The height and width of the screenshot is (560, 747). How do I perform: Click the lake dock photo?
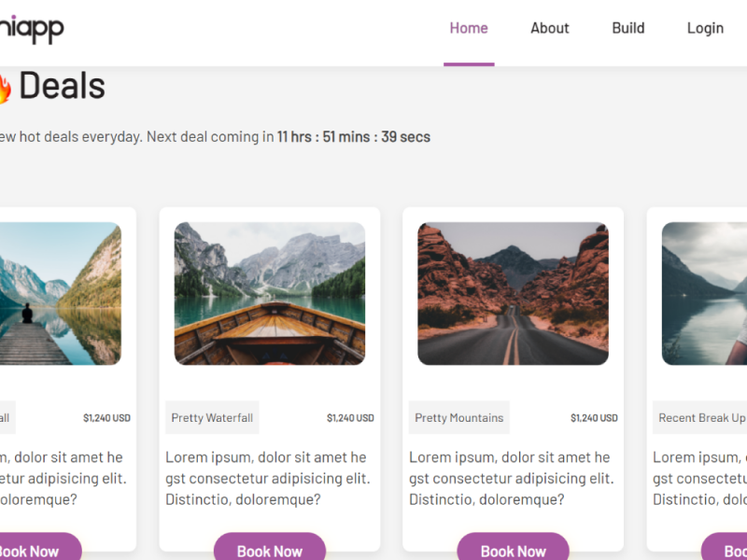[x=60, y=293]
